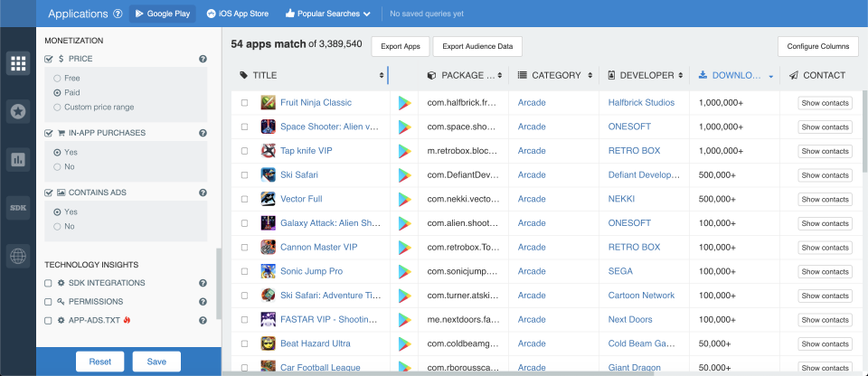Click the results table vertical scrollbar
Viewport: 868px width, 376px height.
click(x=865, y=131)
